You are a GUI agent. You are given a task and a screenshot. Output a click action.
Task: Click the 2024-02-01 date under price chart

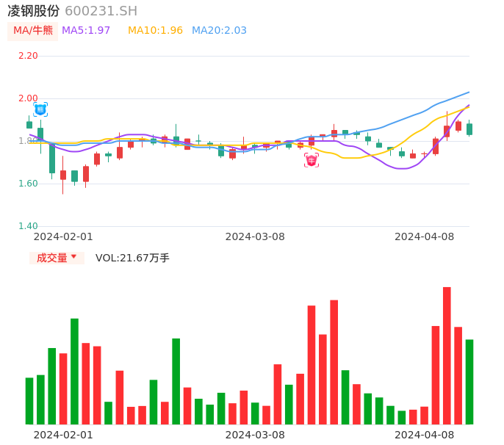tap(63, 236)
